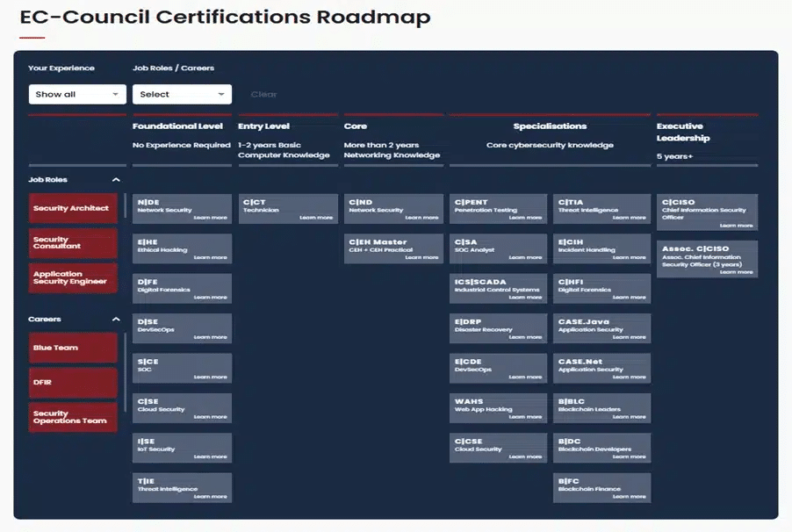Collapse the Careers section chevron
This screenshot has height=532, width=792.
click(x=116, y=320)
